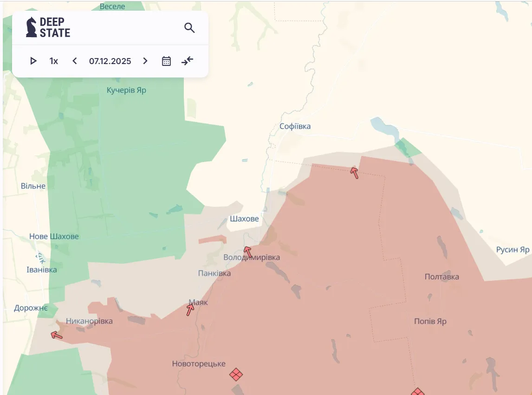Click the Кучерів Яр place label
This screenshot has height=395, width=532.
click(x=126, y=90)
